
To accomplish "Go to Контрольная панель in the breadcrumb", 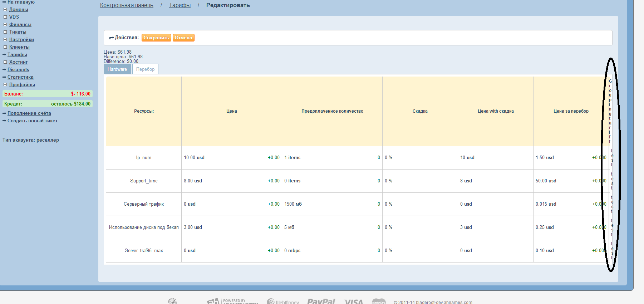I will (x=127, y=5).
